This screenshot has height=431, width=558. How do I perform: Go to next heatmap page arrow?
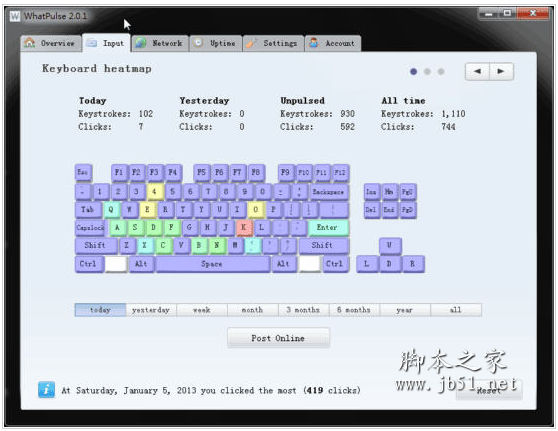coord(501,71)
